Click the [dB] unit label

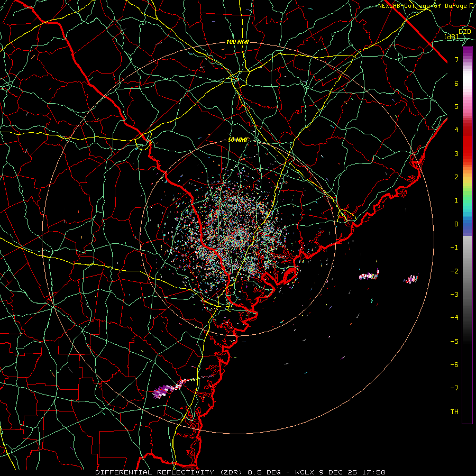pos(452,36)
